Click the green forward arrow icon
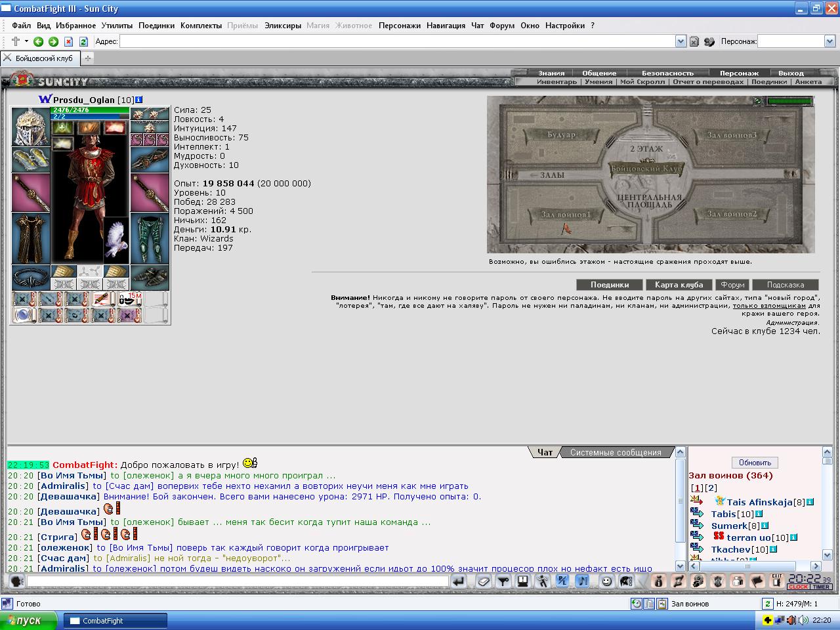840x630 pixels. [x=53, y=41]
